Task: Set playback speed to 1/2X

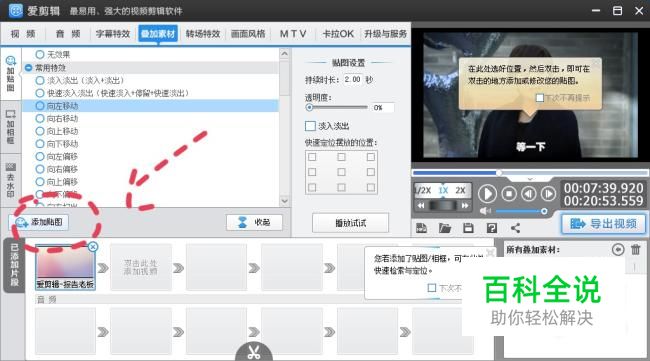Action: tap(423, 190)
